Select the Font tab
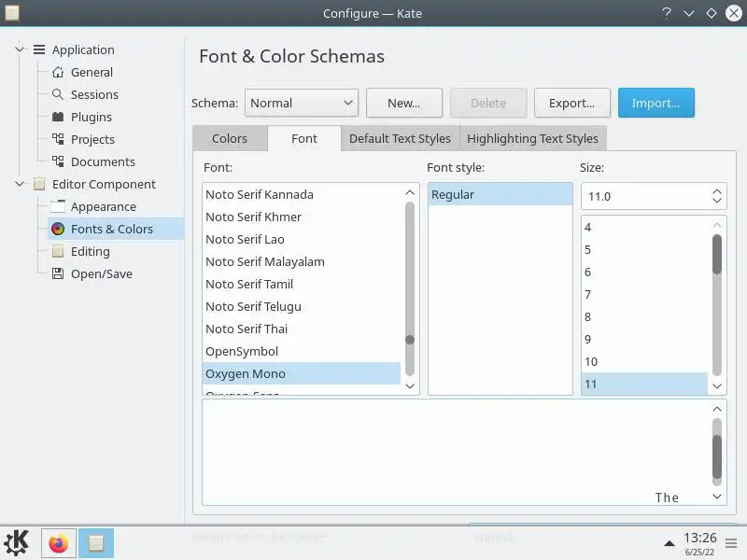 (304, 138)
